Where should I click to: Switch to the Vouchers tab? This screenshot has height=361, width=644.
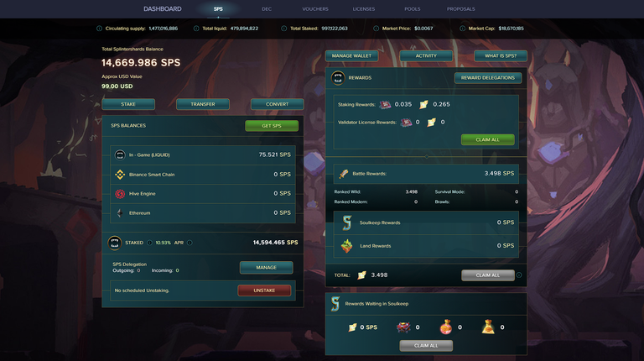315,9
